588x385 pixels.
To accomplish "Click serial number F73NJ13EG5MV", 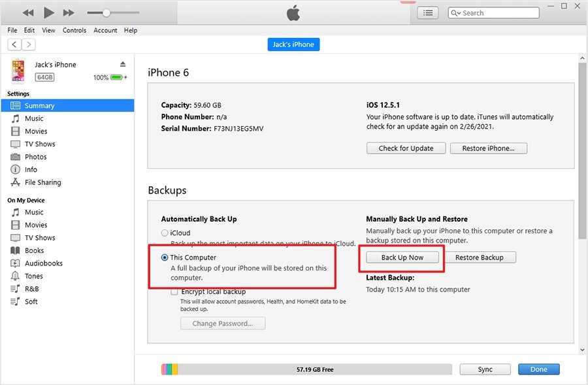I will [238, 129].
